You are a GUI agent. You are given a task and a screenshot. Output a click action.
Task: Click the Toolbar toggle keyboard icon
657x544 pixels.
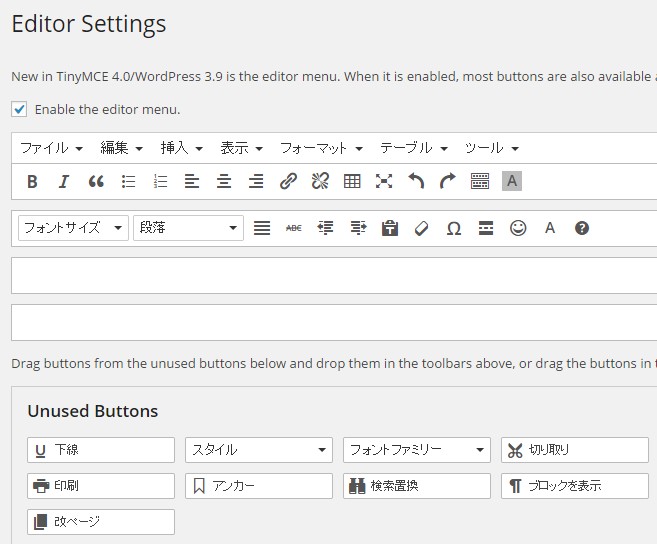[480, 181]
